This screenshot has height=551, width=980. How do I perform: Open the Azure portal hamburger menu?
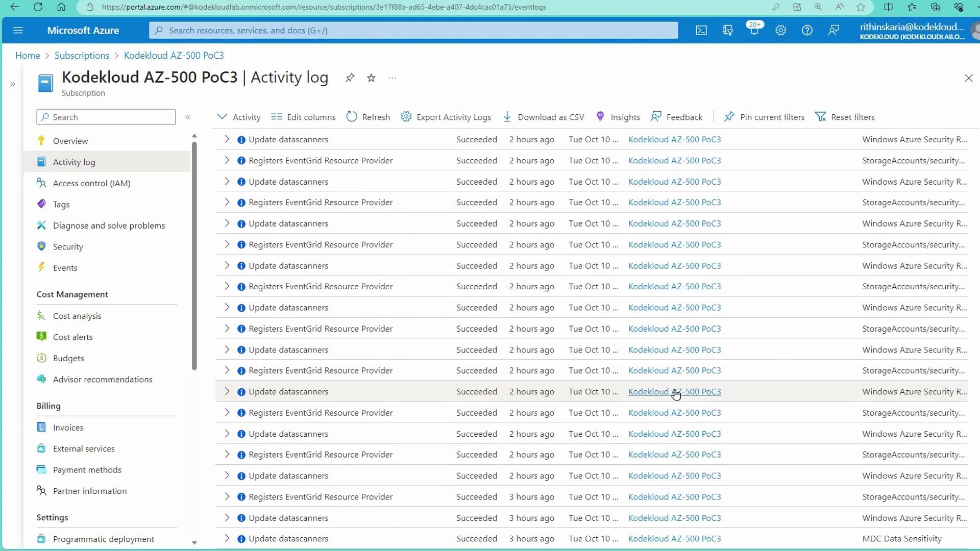click(x=18, y=31)
